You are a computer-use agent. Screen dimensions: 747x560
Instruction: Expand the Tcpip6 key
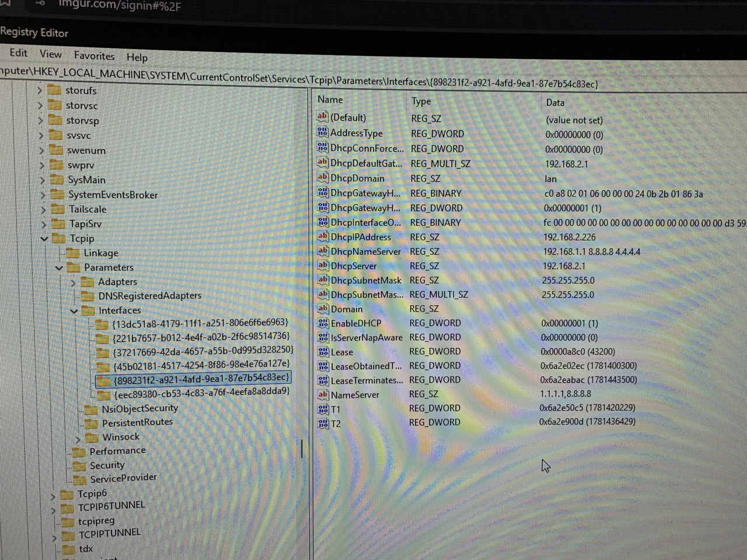pyautogui.click(x=53, y=496)
